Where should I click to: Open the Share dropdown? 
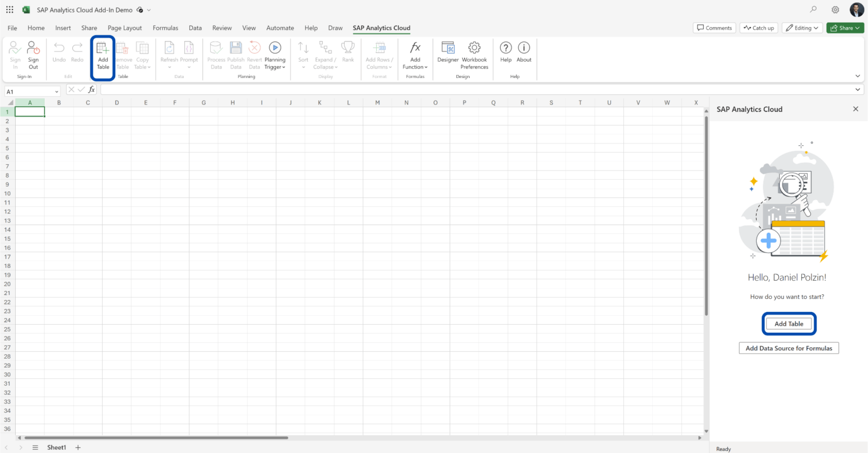click(845, 27)
